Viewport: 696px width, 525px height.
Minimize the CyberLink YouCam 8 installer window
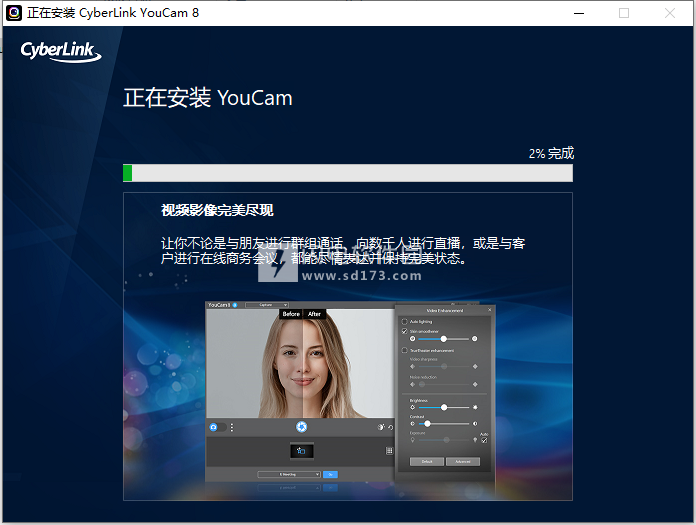point(579,13)
